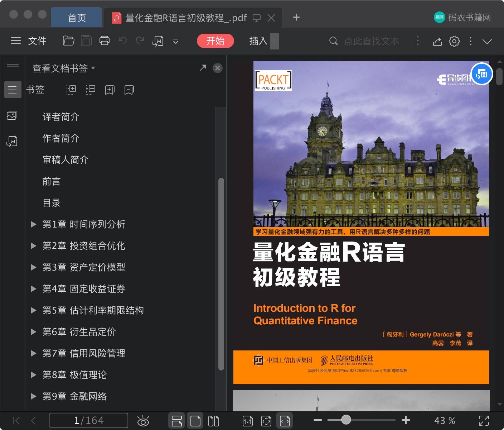504x430 pixels.
Task: Enter fullscreen mode icon
Action: 484,421
